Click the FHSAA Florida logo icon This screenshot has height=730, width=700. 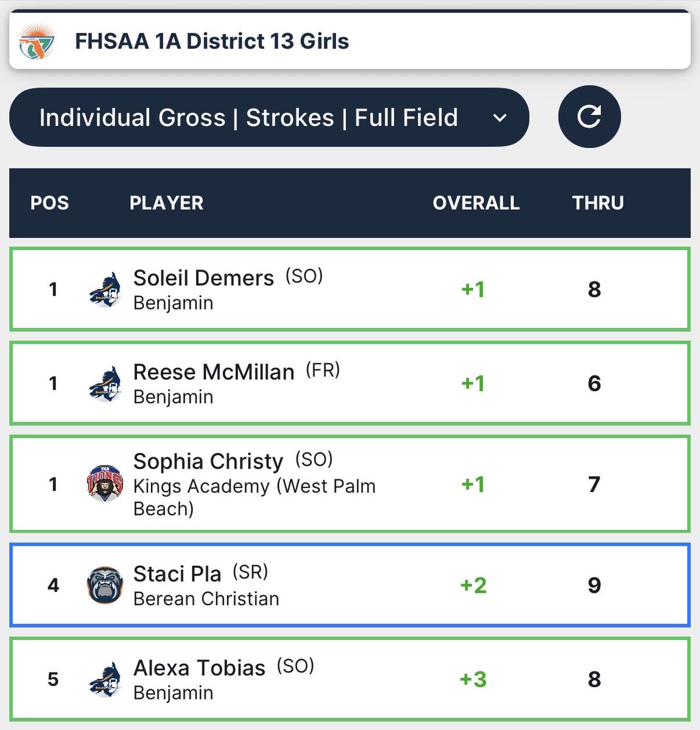tap(37, 41)
